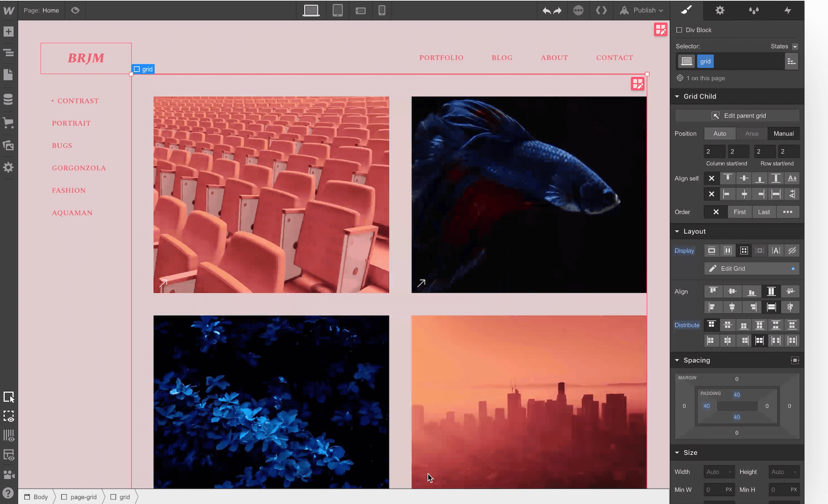Click the top padding value field
Screen dimensions: 828x504
tap(737, 395)
